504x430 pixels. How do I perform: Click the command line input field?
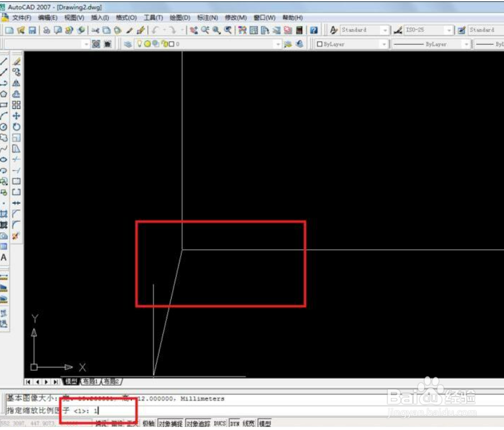[x=254, y=411]
